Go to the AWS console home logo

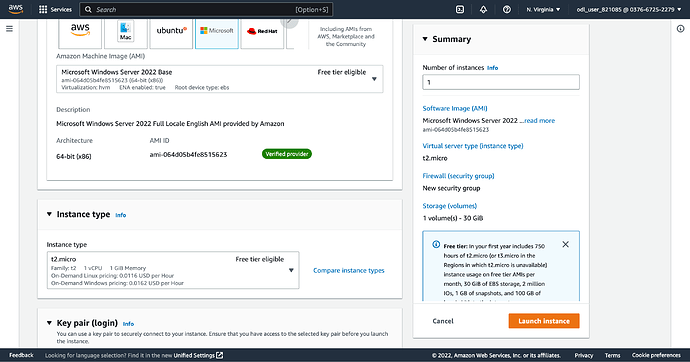pos(15,9)
